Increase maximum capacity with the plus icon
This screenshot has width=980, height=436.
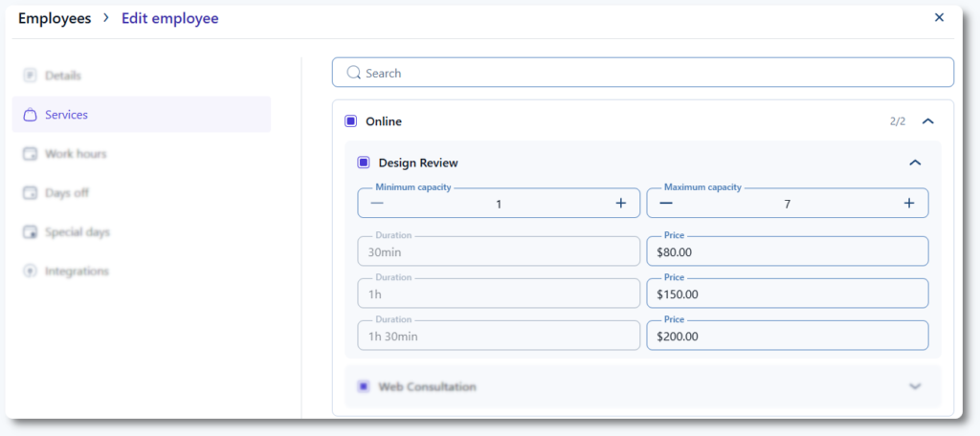(909, 203)
